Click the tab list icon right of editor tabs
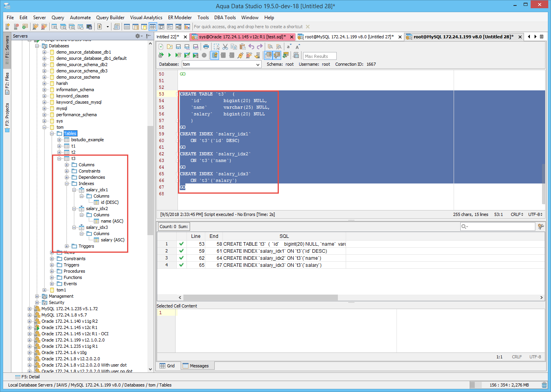The height and width of the screenshot is (392, 551). click(x=542, y=36)
